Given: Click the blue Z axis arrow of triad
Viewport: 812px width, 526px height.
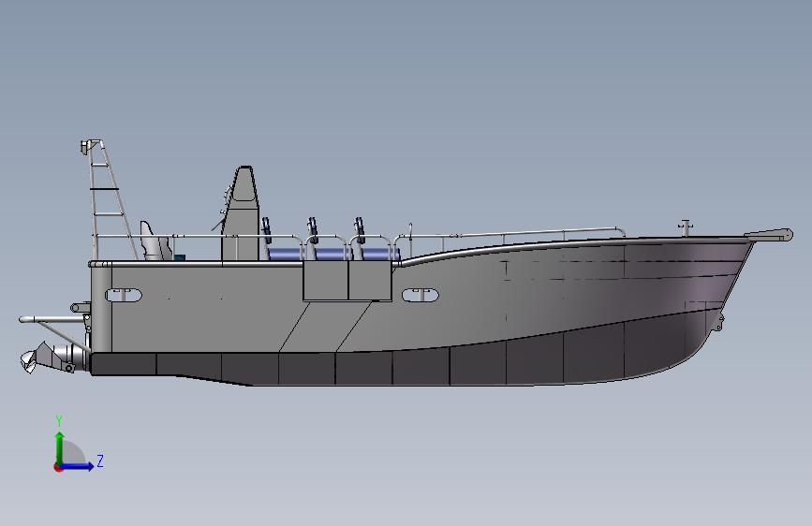Looking at the screenshot, I should [x=78, y=466].
